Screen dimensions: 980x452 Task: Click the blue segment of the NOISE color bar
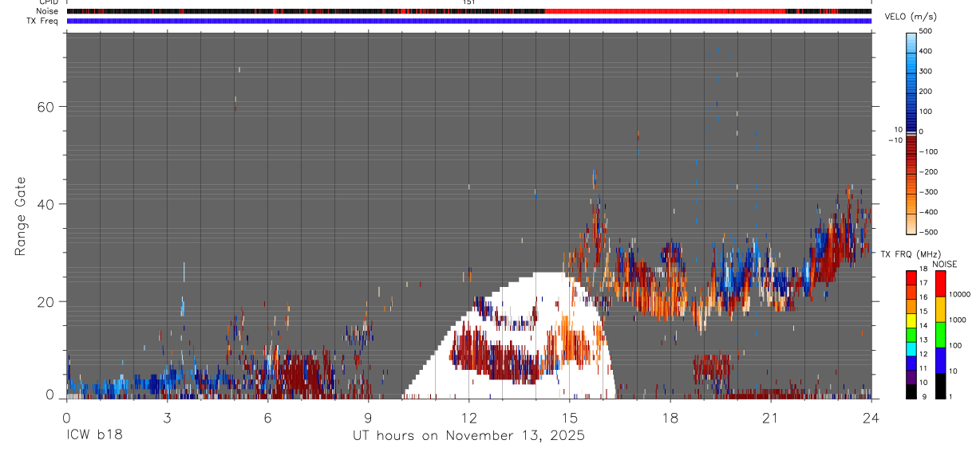(939, 360)
